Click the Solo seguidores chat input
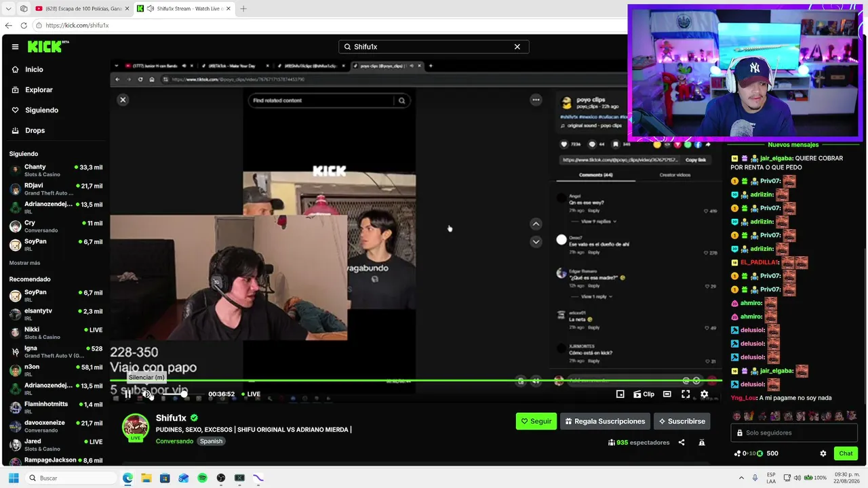 point(795,432)
